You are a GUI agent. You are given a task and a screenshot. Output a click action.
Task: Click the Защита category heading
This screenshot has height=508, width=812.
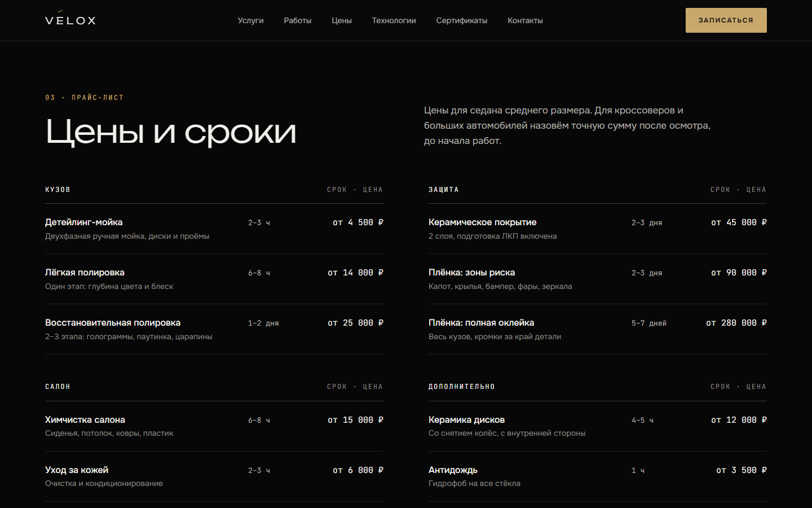(444, 190)
